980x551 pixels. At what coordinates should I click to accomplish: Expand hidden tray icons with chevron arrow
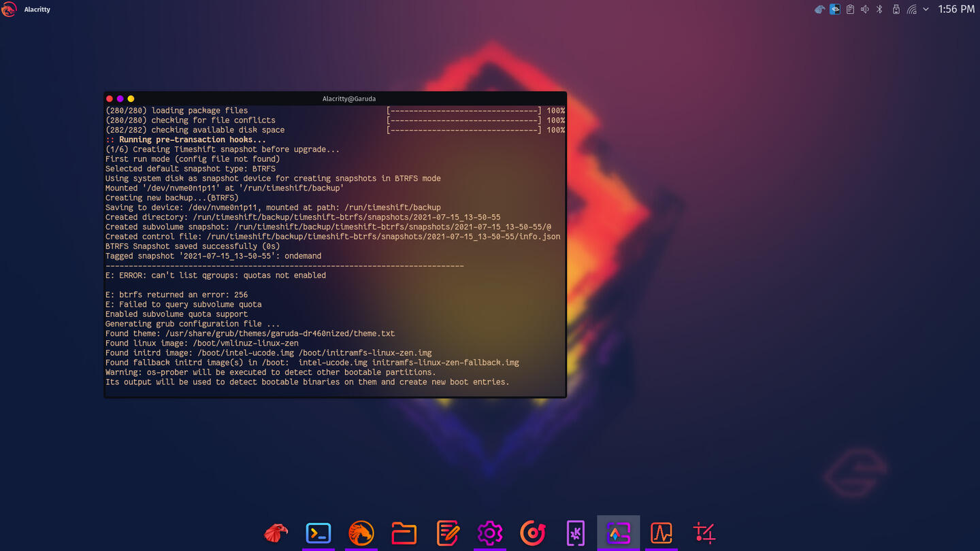(x=926, y=10)
